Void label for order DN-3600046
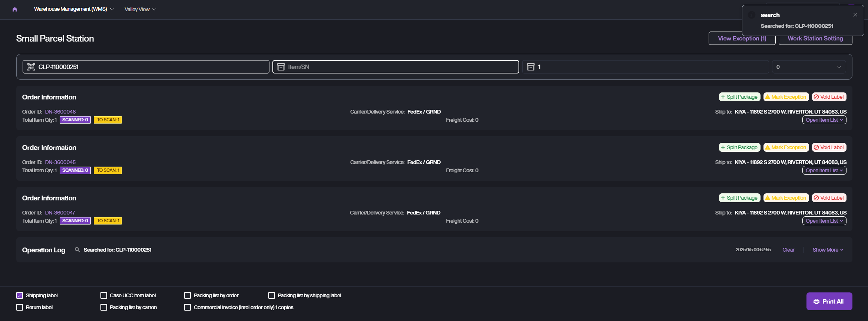This screenshot has height=321, width=868. [x=829, y=97]
